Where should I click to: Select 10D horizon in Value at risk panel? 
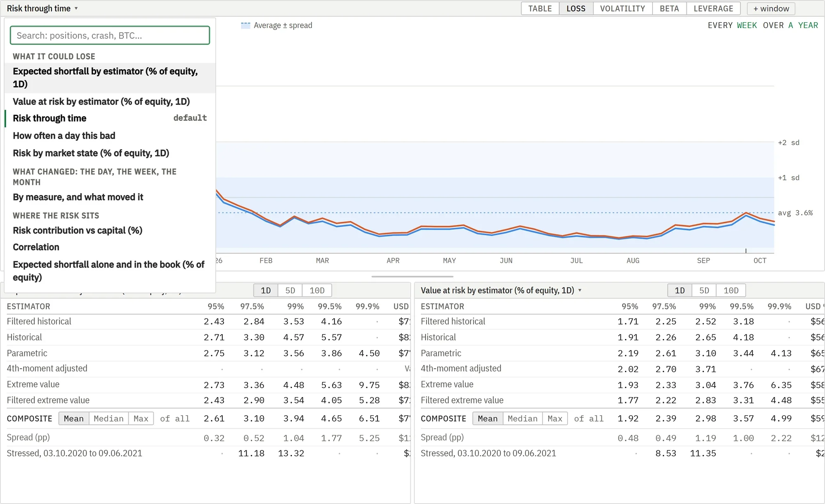(x=731, y=290)
